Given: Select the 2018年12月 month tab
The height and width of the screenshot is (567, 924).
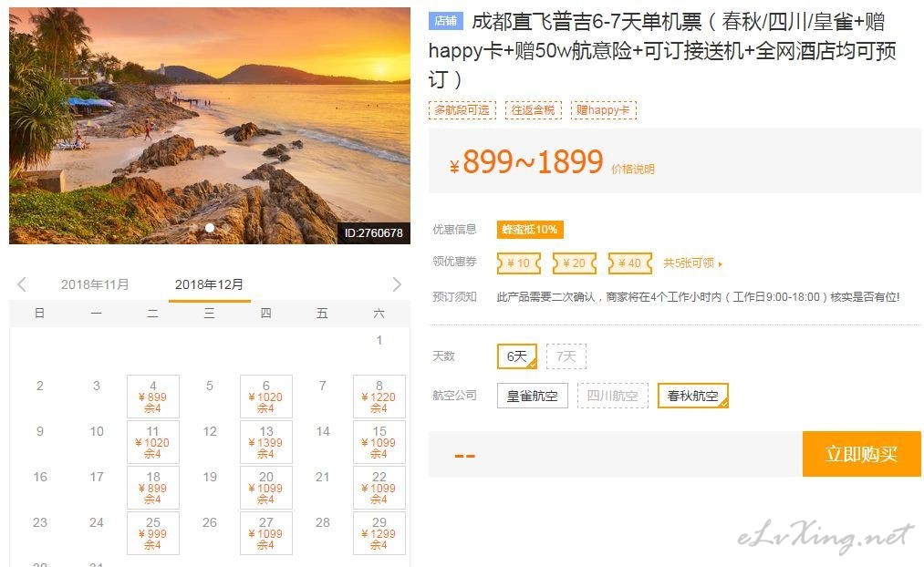Looking at the screenshot, I should (x=209, y=285).
